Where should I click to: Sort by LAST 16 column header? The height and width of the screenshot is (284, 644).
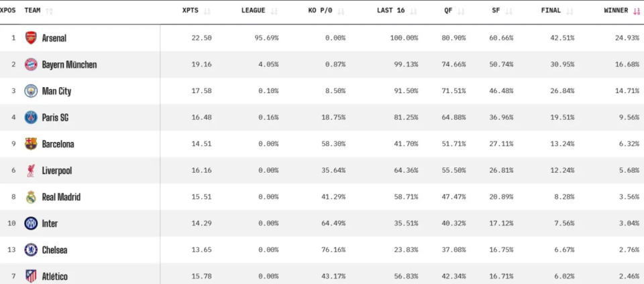coord(396,11)
